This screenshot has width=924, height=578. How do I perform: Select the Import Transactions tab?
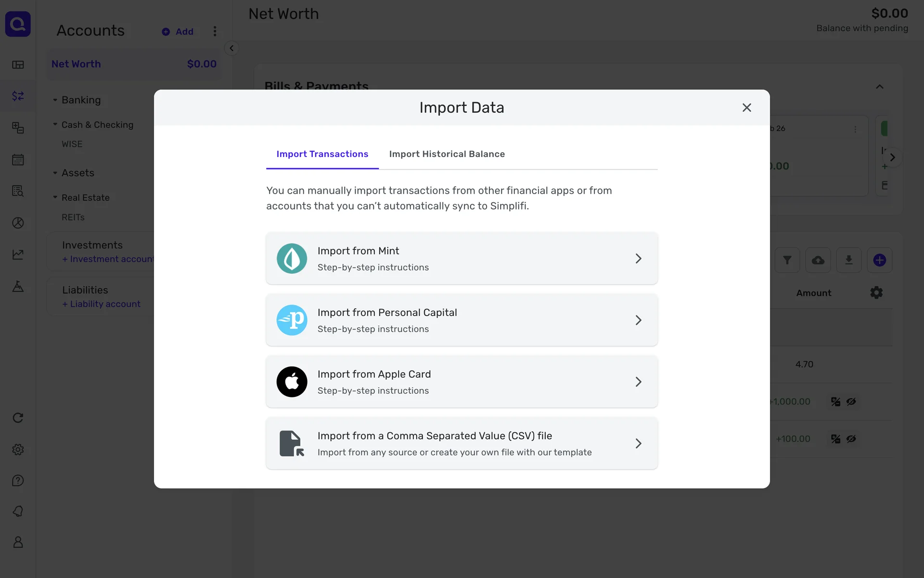tap(322, 154)
